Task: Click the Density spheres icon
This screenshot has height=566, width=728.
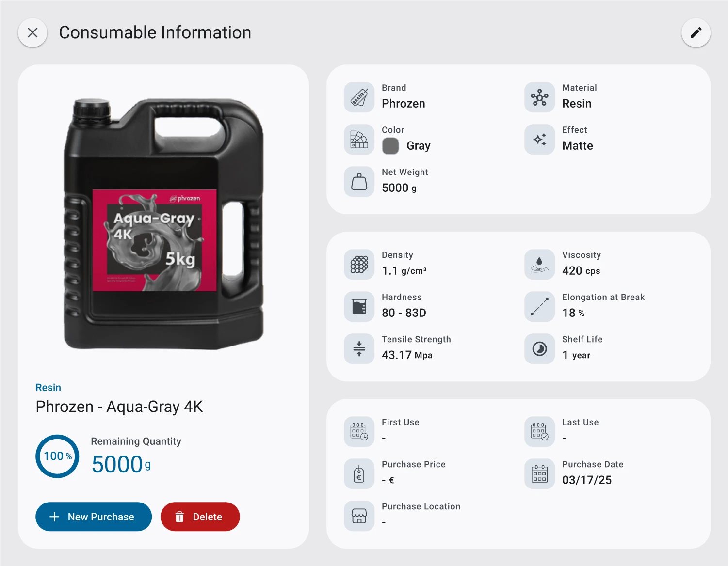Action: 359,265
